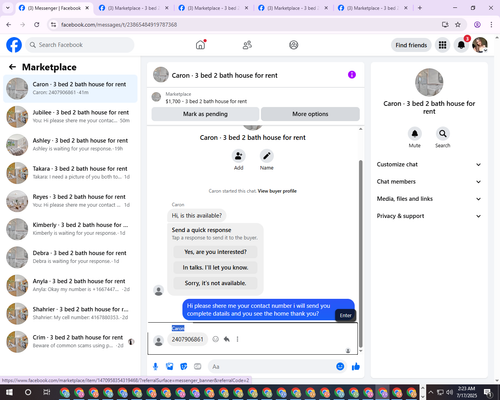Open emoji picker in message box
The width and height of the screenshot is (500, 400).
click(x=340, y=367)
